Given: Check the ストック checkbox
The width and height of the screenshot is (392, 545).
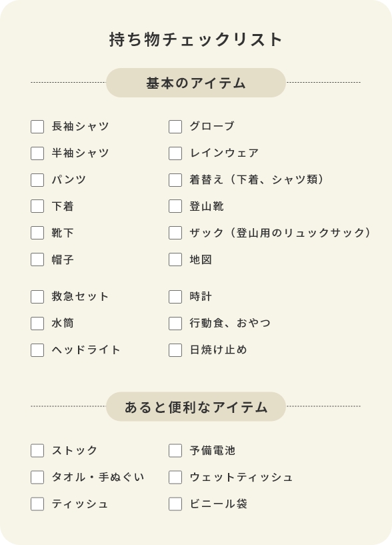Looking at the screenshot, I should [x=37, y=450].
